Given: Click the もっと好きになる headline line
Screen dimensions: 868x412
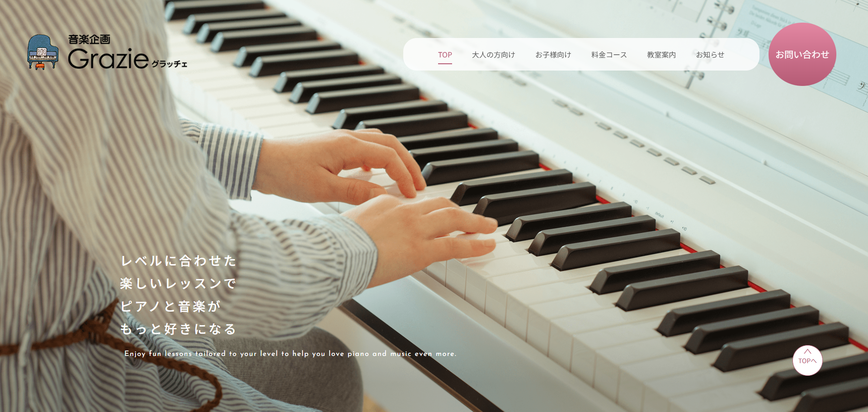Looking at the screenshot, I should [179, 329].
